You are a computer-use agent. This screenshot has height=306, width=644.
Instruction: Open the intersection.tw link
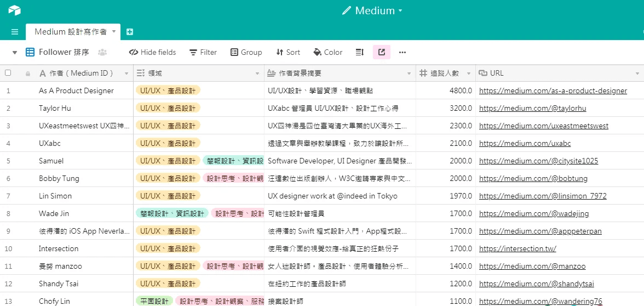pos(517,248)
